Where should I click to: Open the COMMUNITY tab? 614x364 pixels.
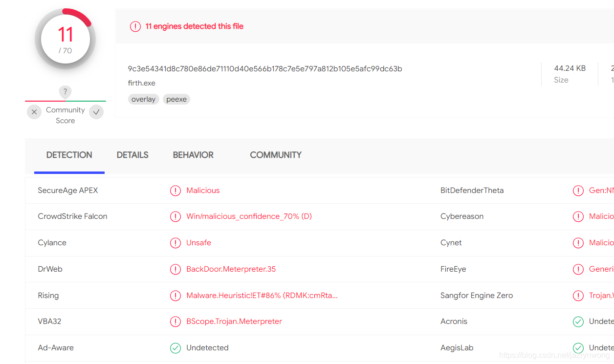pos(276,155)
